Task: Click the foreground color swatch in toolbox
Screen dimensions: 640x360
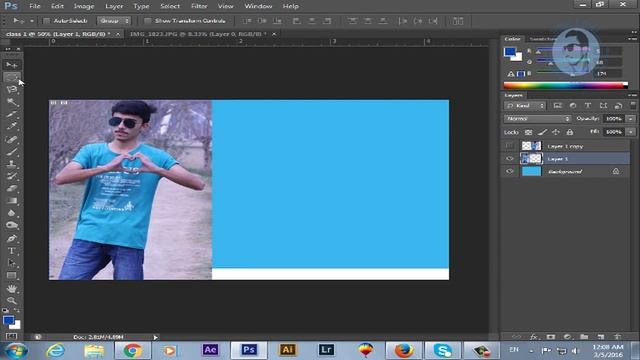Action: [9, 320]
